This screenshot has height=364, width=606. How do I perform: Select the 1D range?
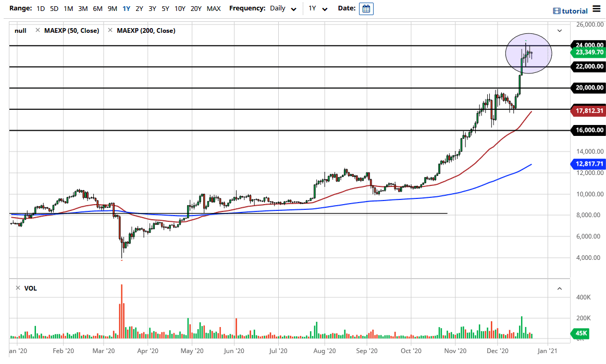(x=41, y=8)
